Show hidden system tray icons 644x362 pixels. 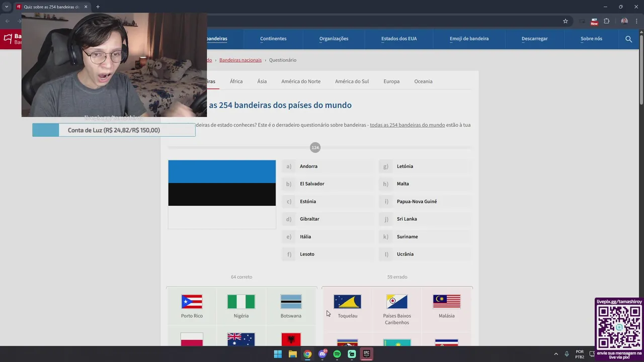coord(556,354)
